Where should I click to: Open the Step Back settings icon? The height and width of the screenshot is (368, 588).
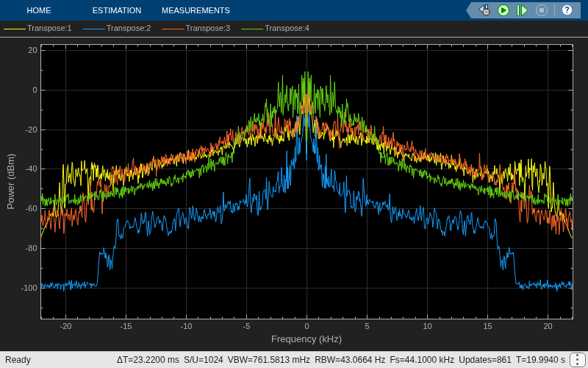click(484, 10)
